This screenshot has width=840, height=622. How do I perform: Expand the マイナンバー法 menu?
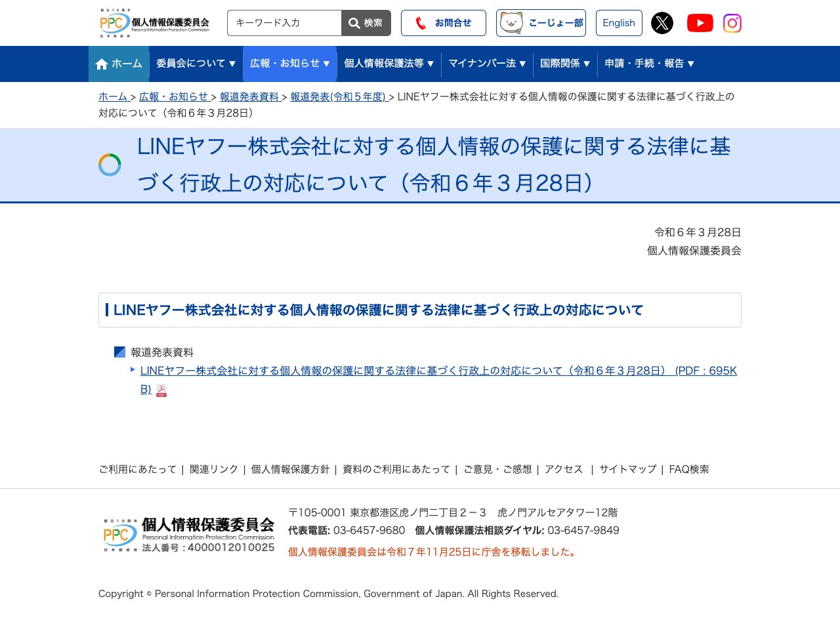(487, 64)
